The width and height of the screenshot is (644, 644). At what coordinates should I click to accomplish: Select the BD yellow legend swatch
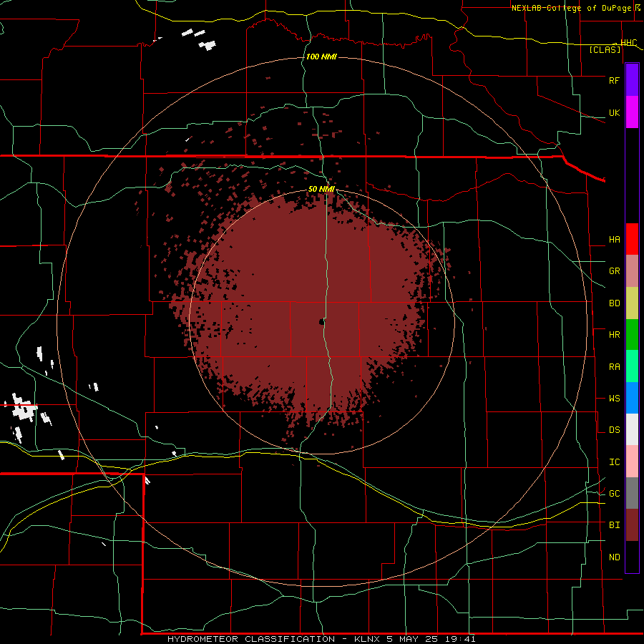[x=632, y=303]
